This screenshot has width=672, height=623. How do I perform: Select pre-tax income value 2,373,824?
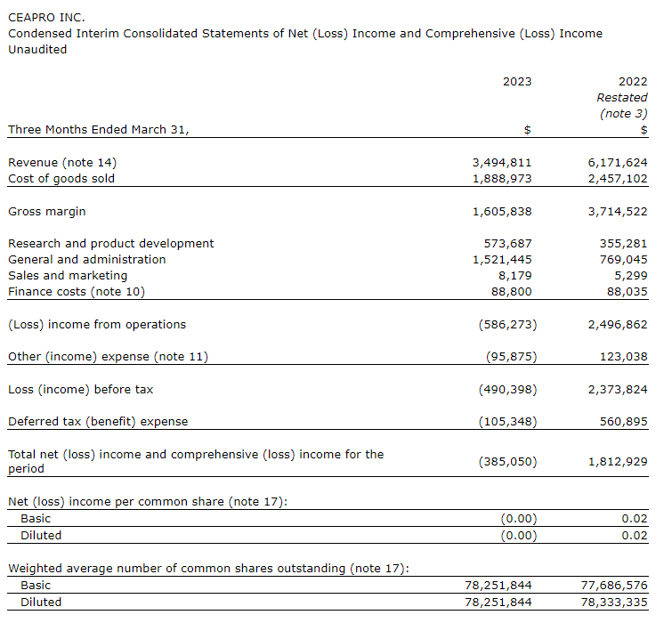(618, 390)
